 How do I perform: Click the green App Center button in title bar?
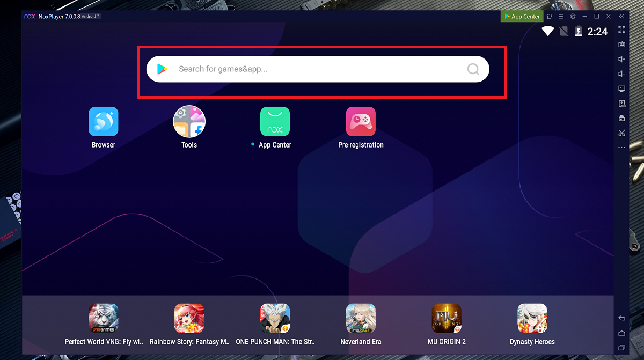[x=522, y=17]
